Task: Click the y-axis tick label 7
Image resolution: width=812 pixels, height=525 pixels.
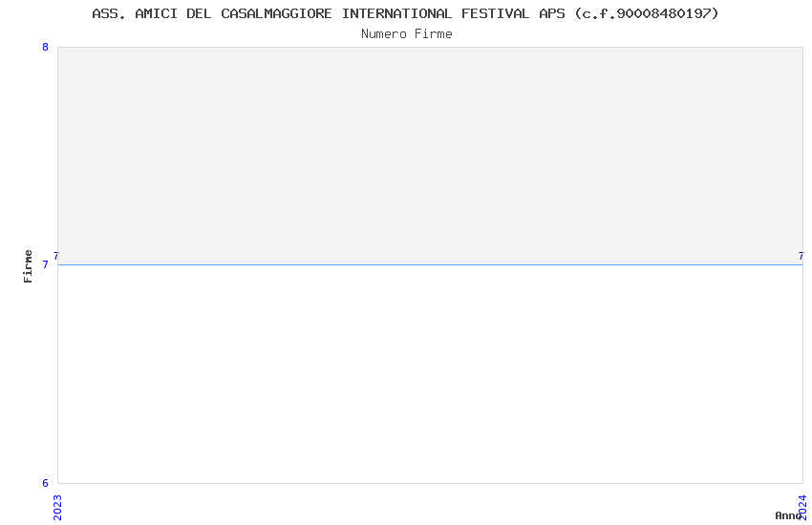Action: (x=45, y=264)
